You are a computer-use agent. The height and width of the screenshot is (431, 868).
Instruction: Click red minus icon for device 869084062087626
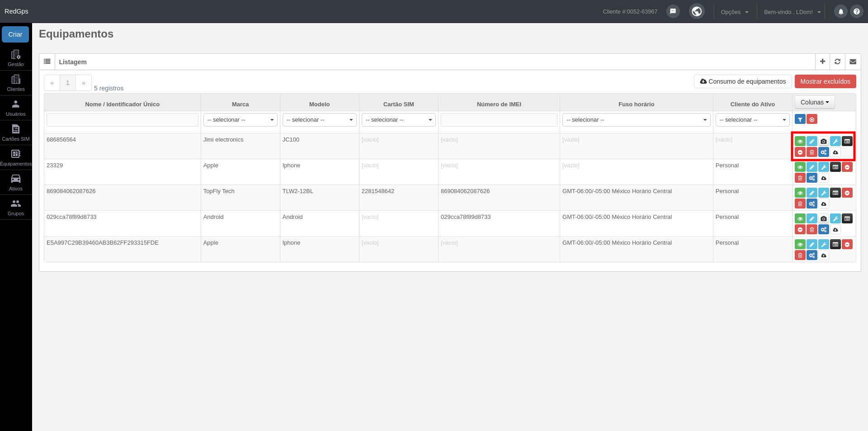click(847, 193)
